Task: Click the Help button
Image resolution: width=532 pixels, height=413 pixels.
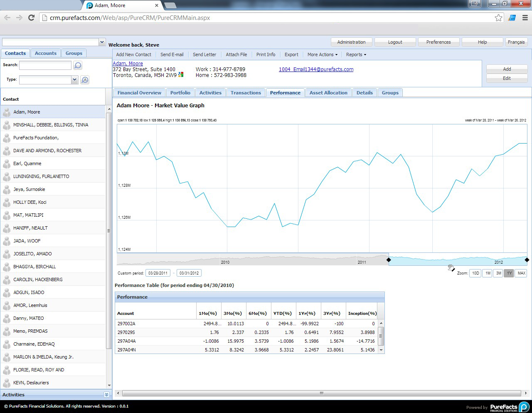Action: (482, 42)
